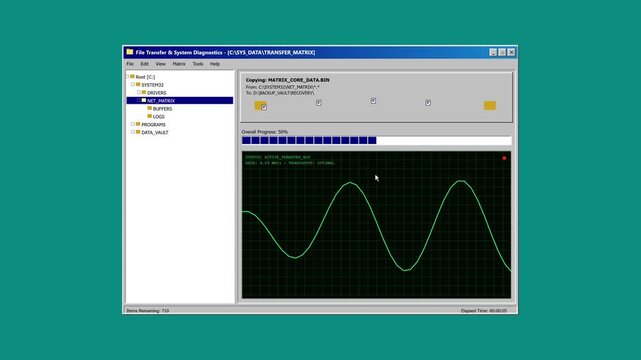Click 'Copying: MATRIX_CORE_DATA.BIN' heading
Viewport: 641px width, 360px height.
(287, 80)
